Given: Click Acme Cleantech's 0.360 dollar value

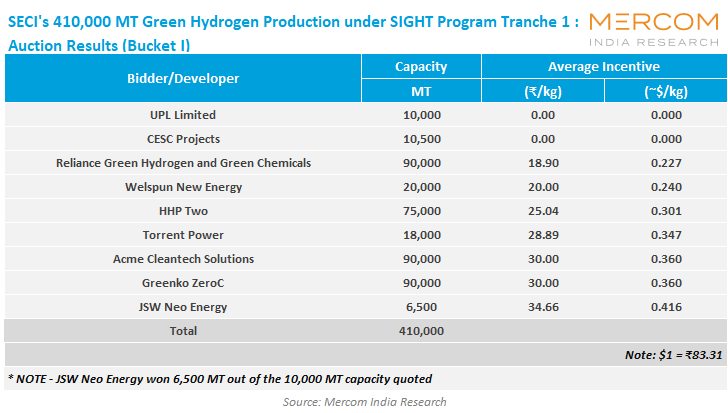Looking at the screenshot, I should point(666,259).
